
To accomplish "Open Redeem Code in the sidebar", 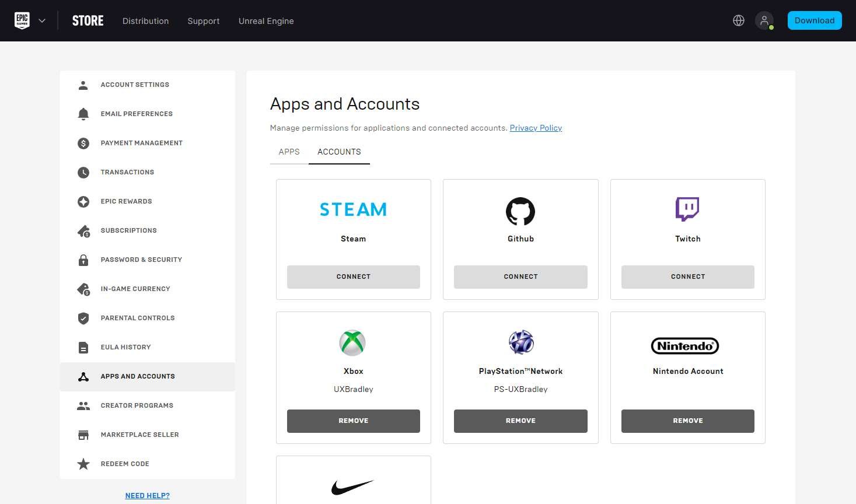I will [x=148, y=464].
